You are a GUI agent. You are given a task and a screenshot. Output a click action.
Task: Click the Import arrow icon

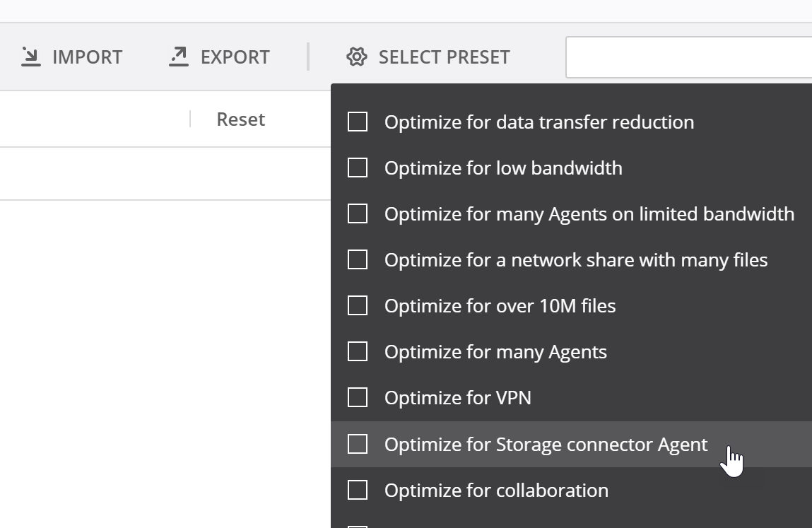click(30, 57)
